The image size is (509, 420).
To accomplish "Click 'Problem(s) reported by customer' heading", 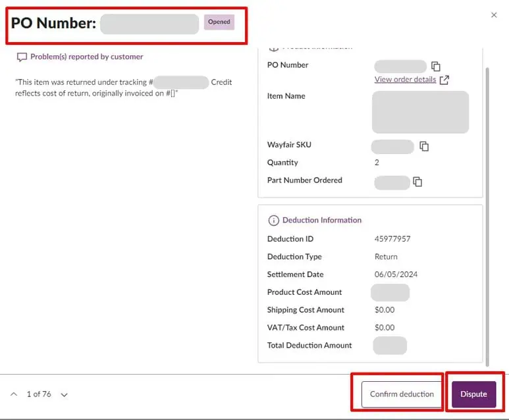I will point(87,57).
